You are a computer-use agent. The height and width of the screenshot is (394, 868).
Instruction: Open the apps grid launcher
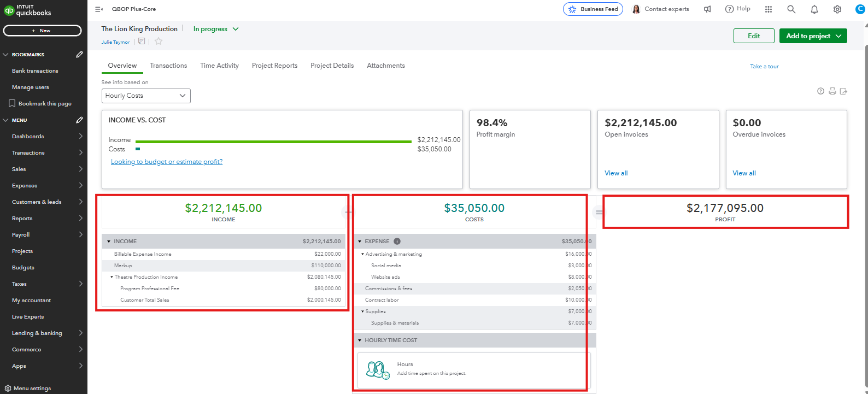(x=768, y=9)
